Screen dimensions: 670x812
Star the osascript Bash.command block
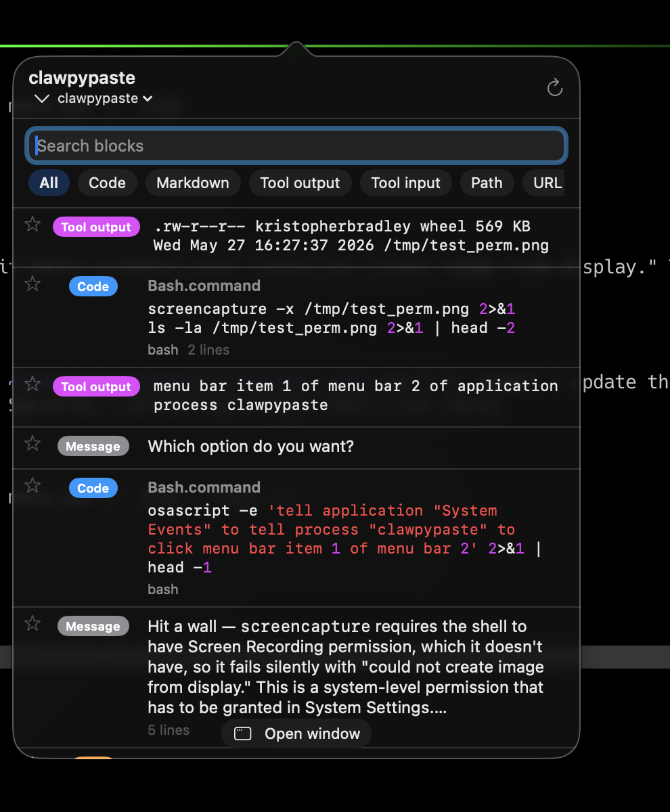(32, 485)
